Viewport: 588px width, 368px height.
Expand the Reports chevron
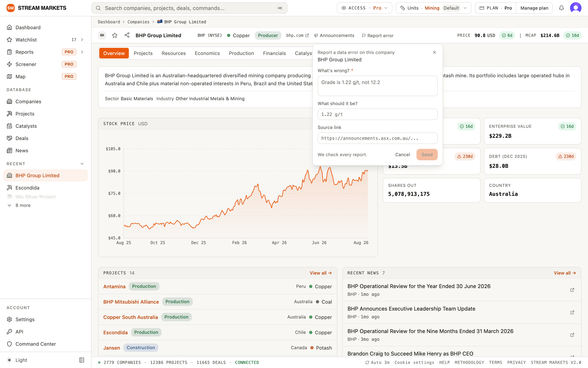(x=82, y=52)
